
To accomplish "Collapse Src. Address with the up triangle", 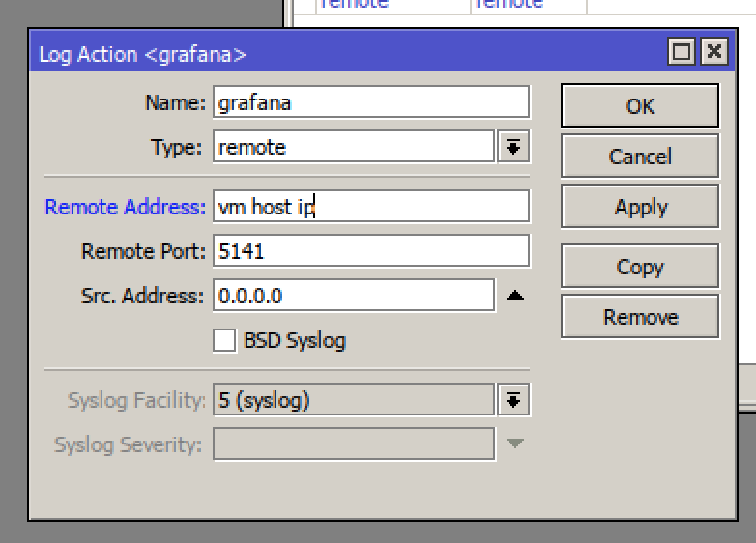I will click(515, 295).
